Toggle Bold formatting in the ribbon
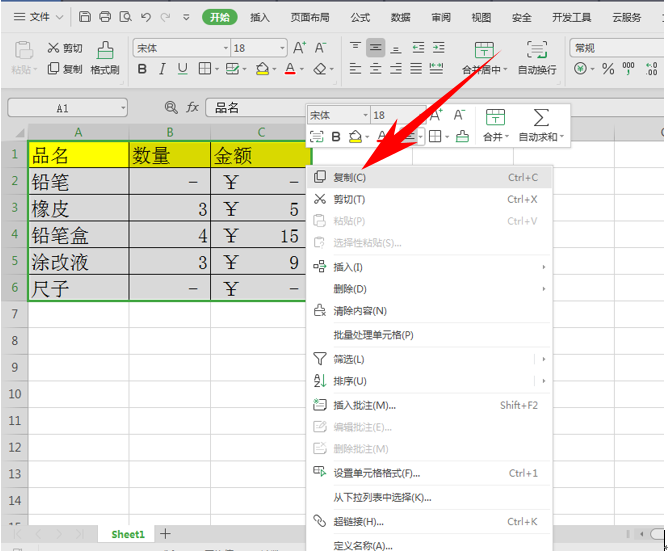This screenshot has width=668, height=551. (142, 69)
